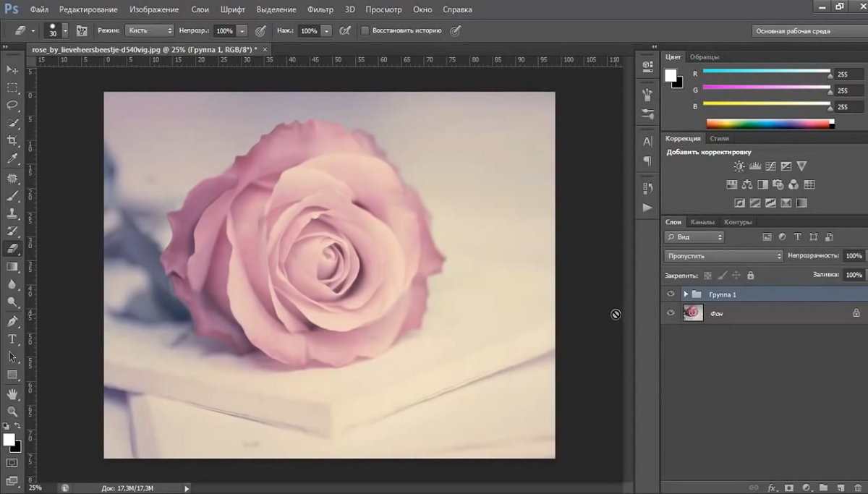Add a Brightness/Contrast adjustment (sun icon)
This screenshot has width=868, height=494.
(739, 166)
